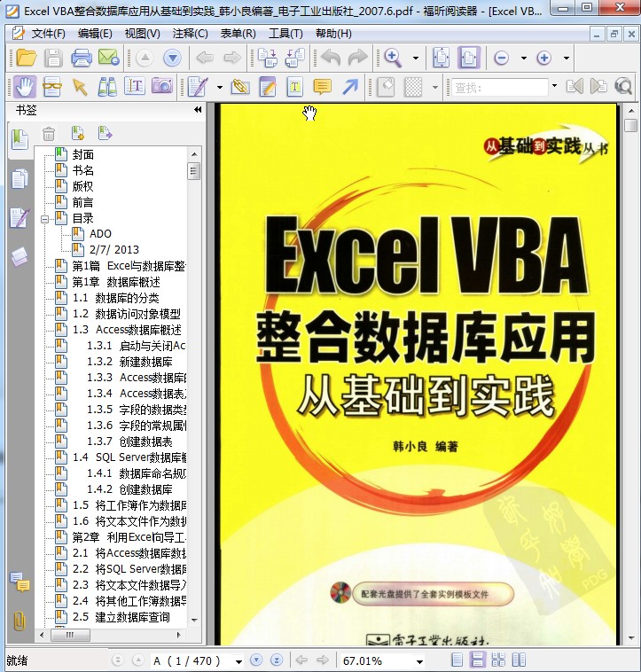Open the zoom percentage dropdown 67.01%
This screenshot has width=641, height=672.
click(x=419, y=661)
